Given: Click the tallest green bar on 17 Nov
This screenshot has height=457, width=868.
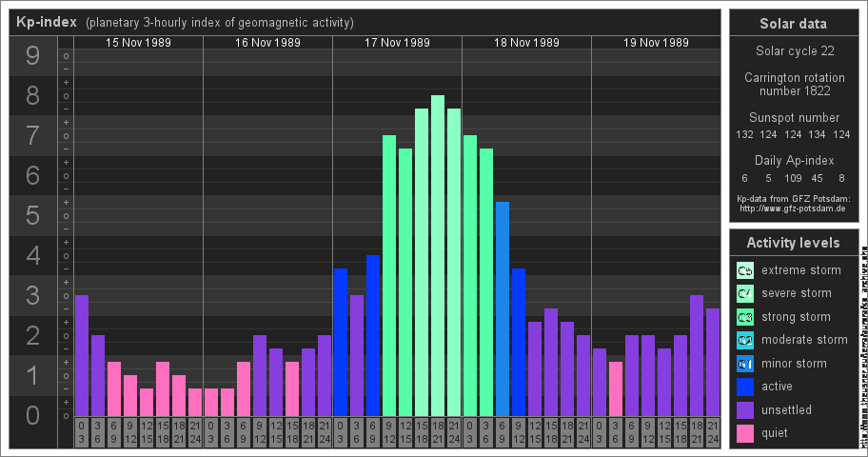Looking at the screenshot, I should (438, 255).
